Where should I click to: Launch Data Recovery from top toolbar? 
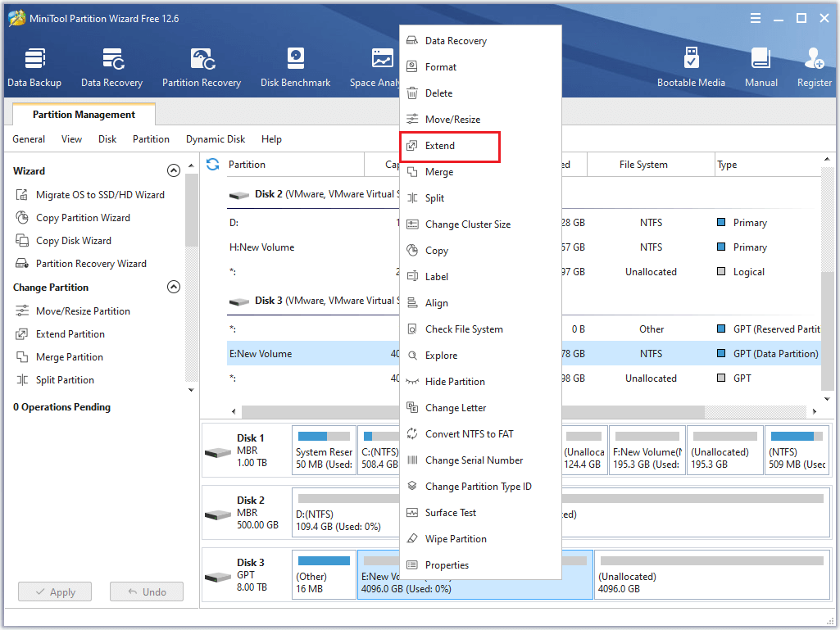coord(112,67)
